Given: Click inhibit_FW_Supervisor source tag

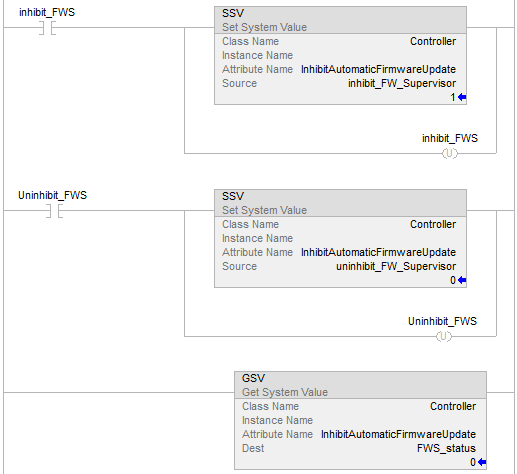Looking at the screenshot, I should (x=402, y=83).
